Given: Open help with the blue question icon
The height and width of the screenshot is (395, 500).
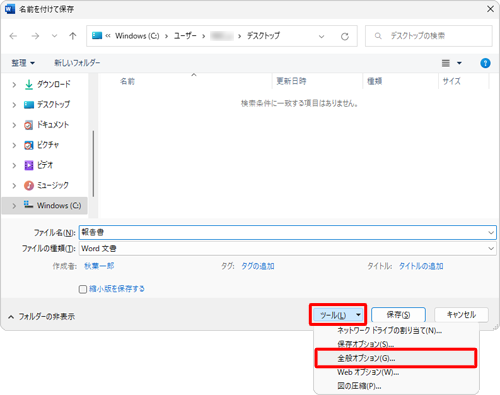Looking at the screenshot, I should point(485,63).
